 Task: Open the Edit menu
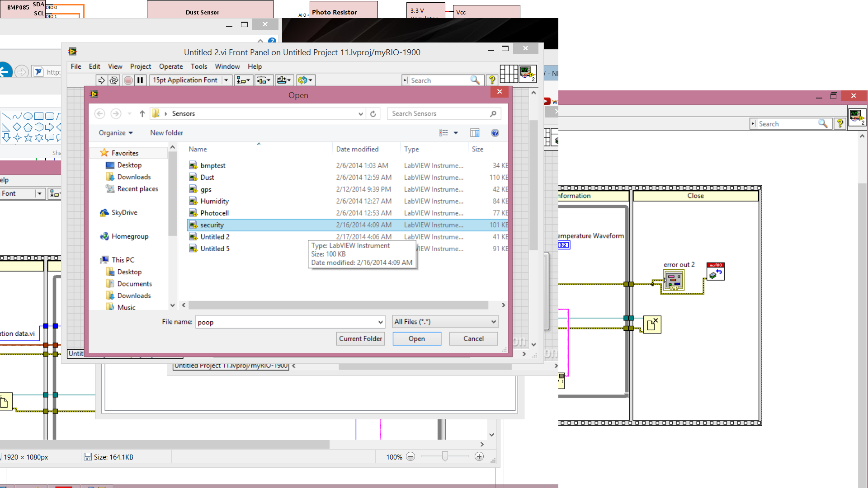(94, 66)
